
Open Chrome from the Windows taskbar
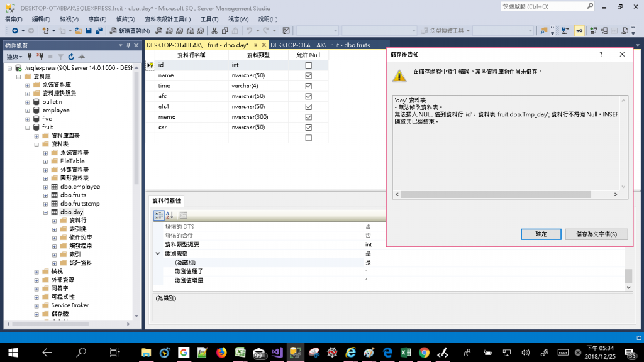tap(424, 353)
